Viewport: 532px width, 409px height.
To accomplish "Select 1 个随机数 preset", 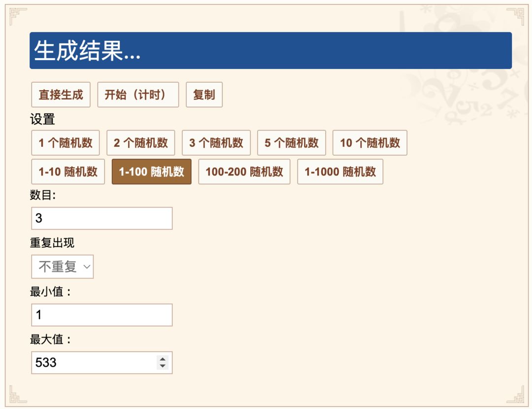I will coord(66,142).
